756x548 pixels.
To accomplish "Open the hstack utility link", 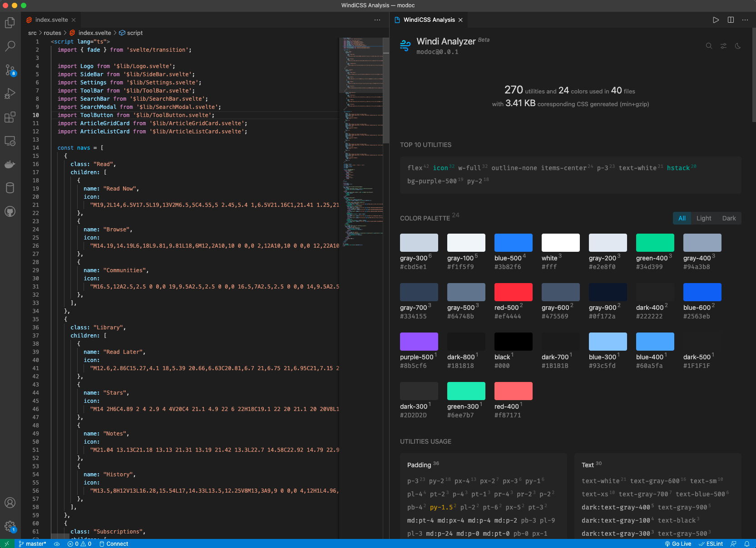I will coord(678,168).
